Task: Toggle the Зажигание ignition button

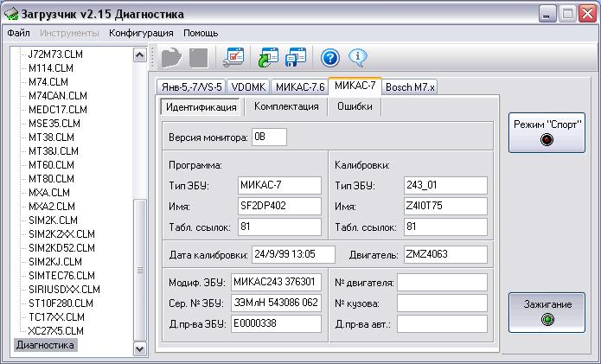Action: 547,311
